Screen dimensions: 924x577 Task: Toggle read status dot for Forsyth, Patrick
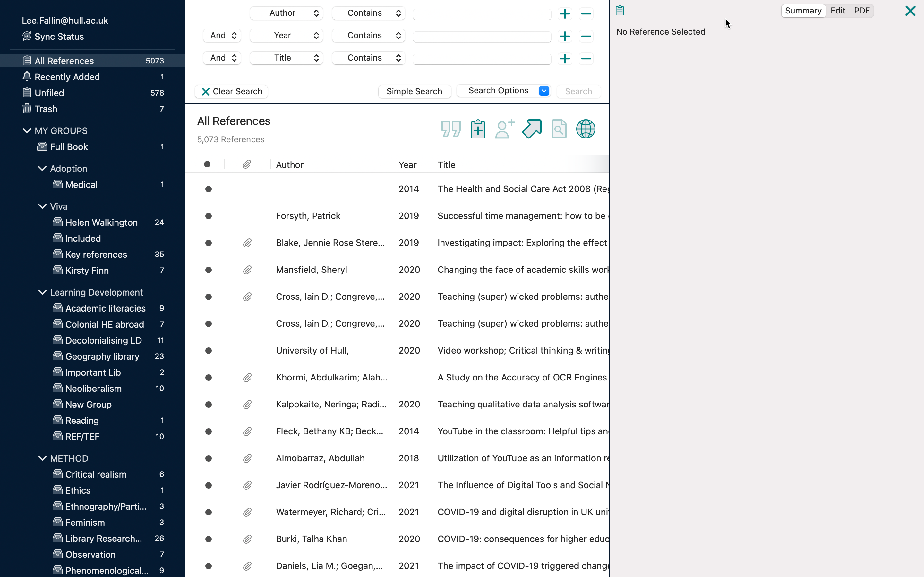coord(209,216)
